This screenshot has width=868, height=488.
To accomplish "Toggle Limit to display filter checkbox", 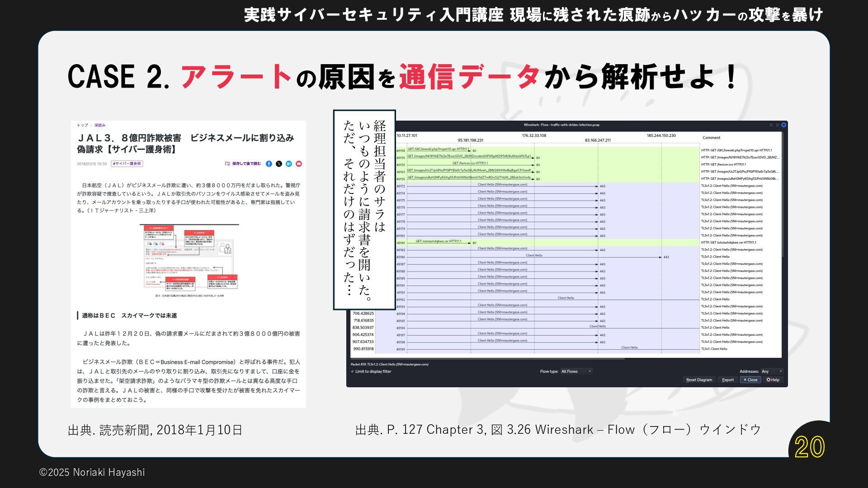I will [353, 372].
